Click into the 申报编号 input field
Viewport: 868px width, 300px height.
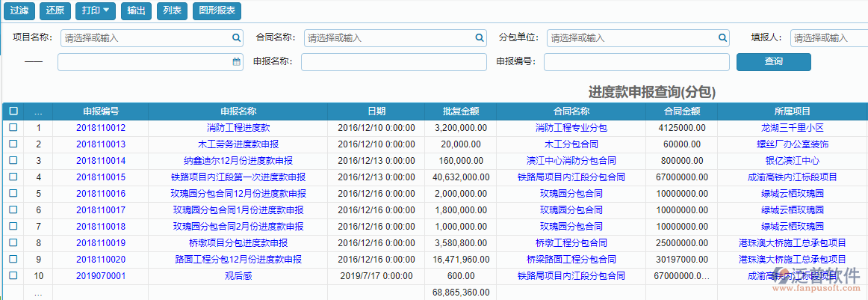(636, 62)
